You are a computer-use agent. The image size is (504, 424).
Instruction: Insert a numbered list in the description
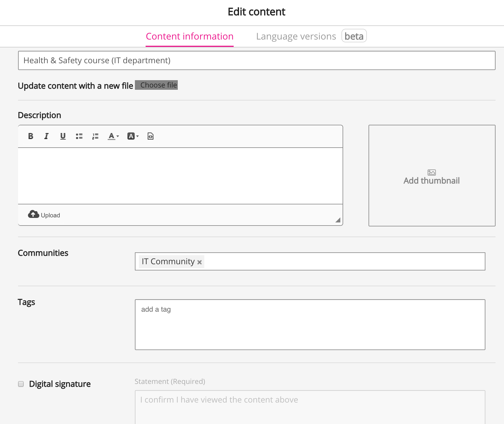[x=95, y=136]
